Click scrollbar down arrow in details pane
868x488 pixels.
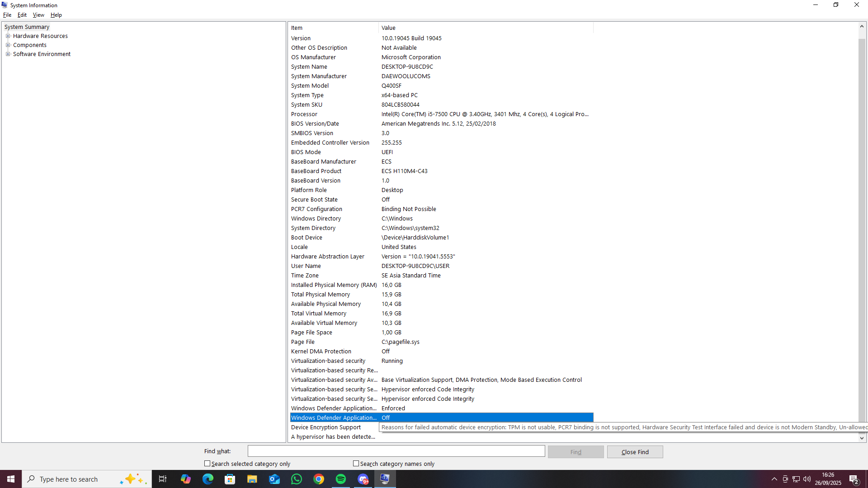(862, 438)
